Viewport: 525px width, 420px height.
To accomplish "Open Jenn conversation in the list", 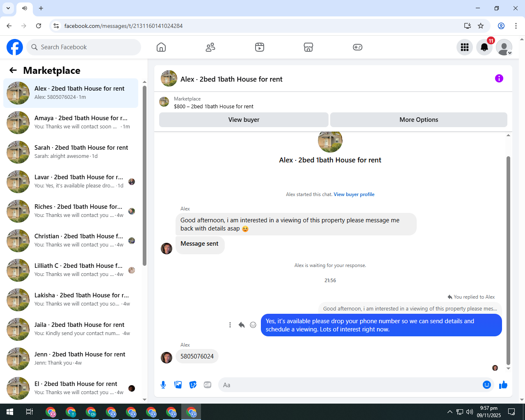I will click(x=71, y=359).
